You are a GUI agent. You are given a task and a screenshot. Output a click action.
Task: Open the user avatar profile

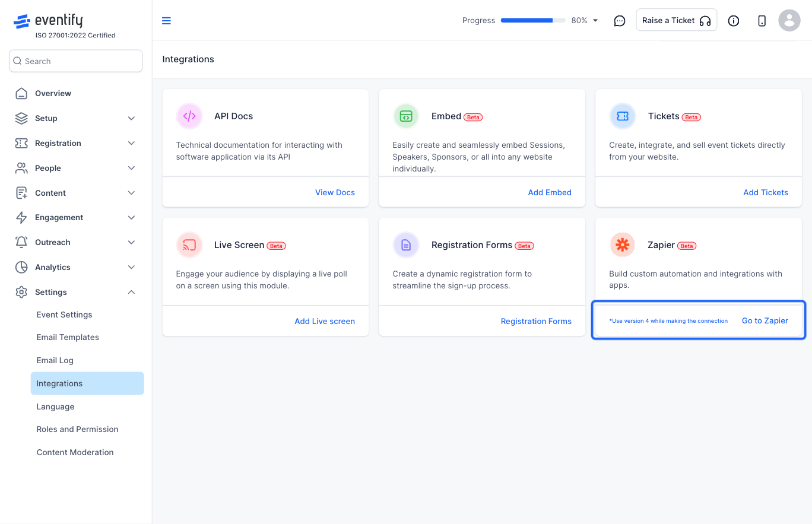click(789, 21)
